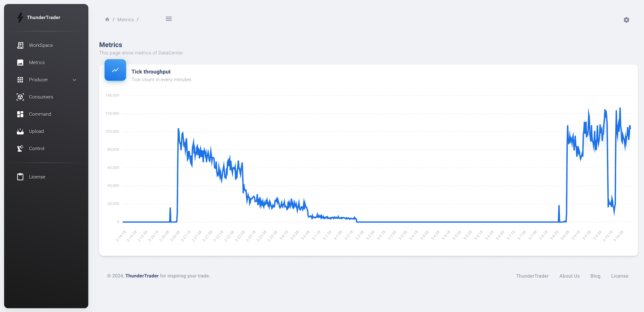Image resolution: width=644 pixels, height=312 pixels.
Task: Toggle the sidebar with hamburger menu
Action: [x=169, y=19]
